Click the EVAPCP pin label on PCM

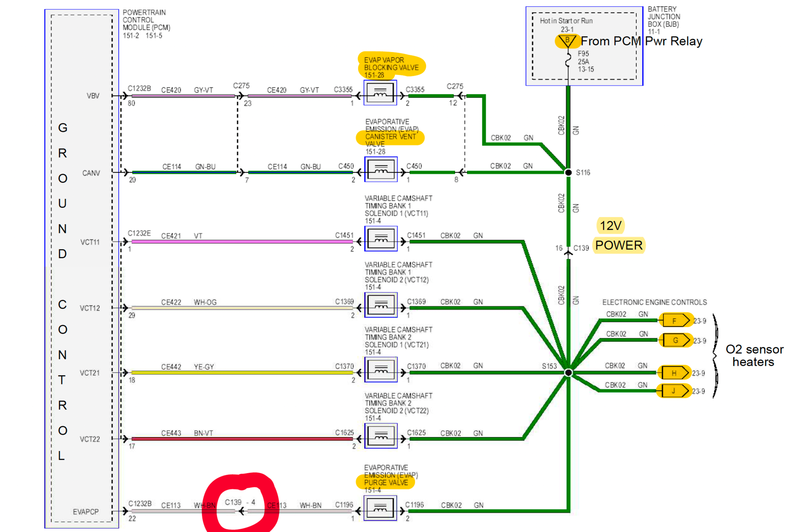tap(85, 511)
